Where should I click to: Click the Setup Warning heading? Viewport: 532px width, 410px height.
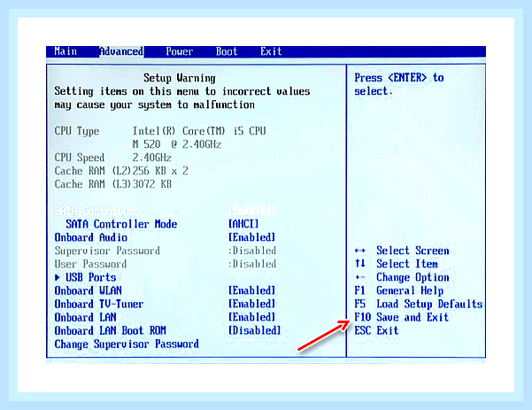pyautogui.click(x=180, y=78)
